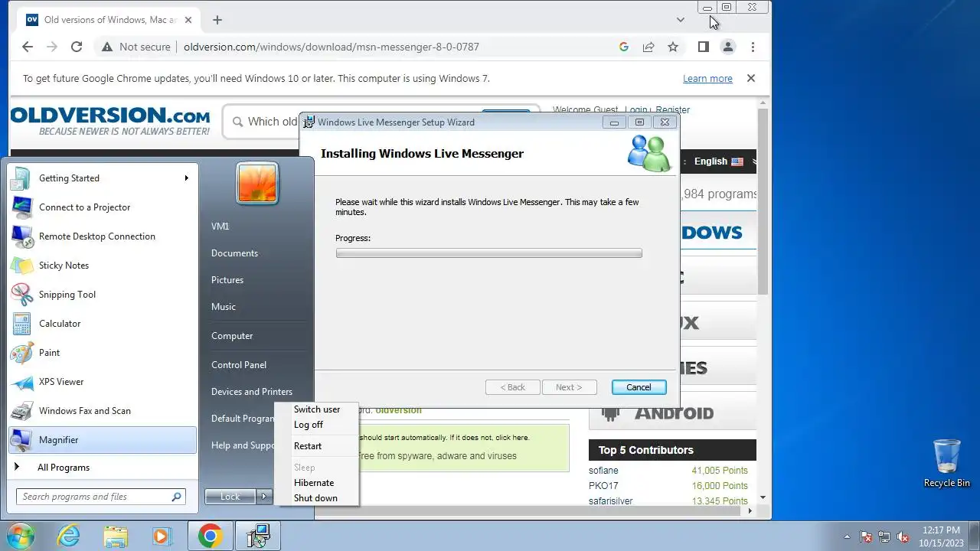The image size is (980, 551).
Task: Open Windows Media Player taskbar icon
Action: click(162, 536)
